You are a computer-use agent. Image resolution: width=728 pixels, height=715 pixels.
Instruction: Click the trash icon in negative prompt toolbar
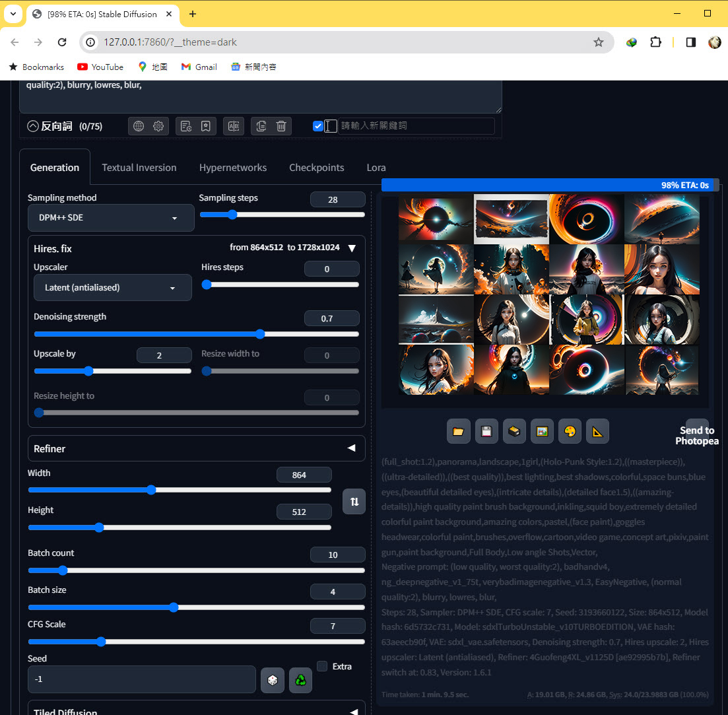pos(281,126)
